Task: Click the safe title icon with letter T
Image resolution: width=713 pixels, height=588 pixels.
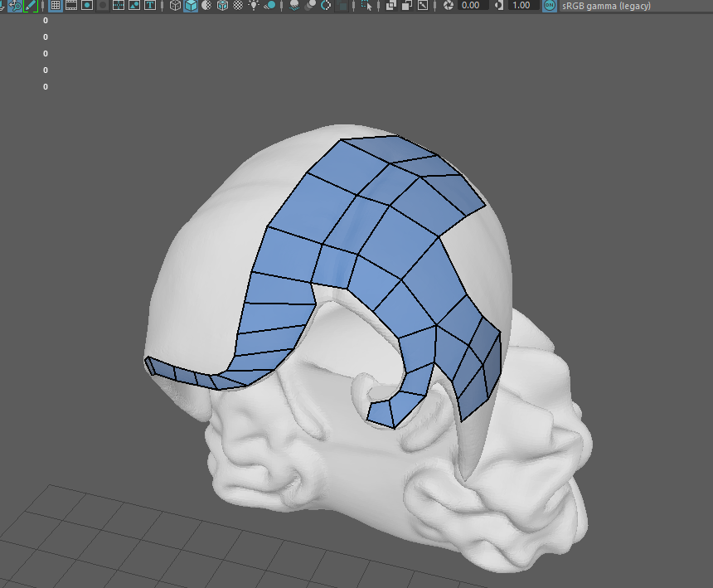Action: (x=150, y=5)
